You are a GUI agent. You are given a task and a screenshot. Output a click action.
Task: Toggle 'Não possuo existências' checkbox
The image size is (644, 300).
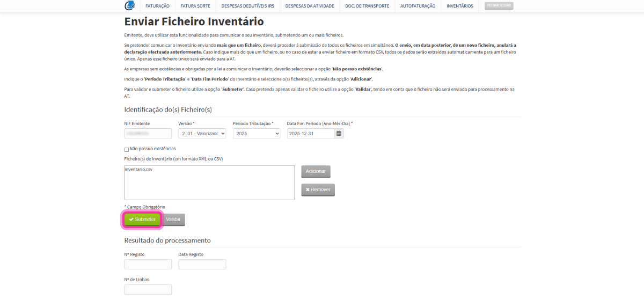click(127, 149)
